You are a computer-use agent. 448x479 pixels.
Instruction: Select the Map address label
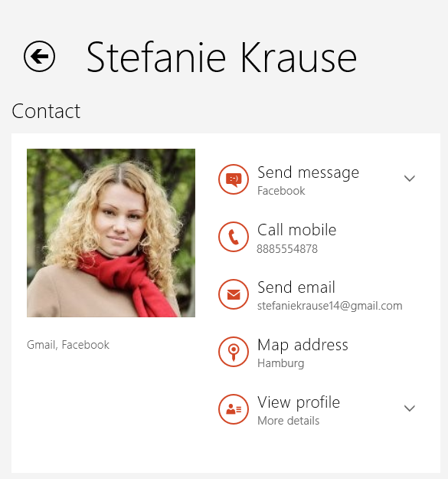coord(302,345)
